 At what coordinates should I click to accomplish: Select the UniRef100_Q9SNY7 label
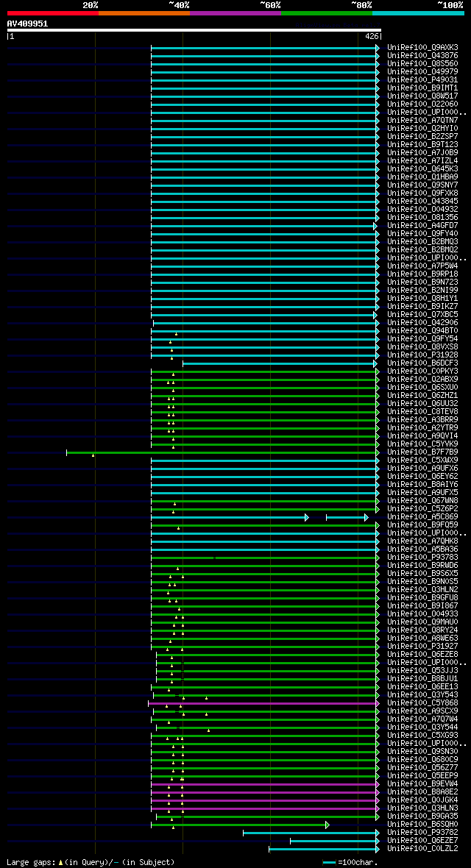coord(422,185)
